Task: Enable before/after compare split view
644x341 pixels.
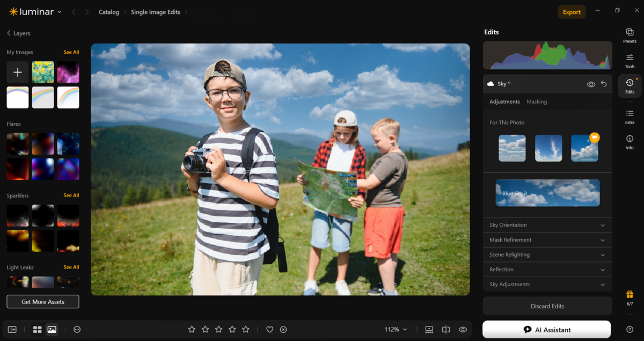Action: point(446,329)
